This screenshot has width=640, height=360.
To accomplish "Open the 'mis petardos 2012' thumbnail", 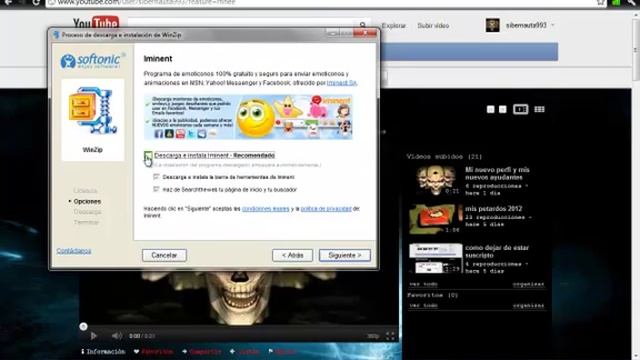I will (436, 219).
